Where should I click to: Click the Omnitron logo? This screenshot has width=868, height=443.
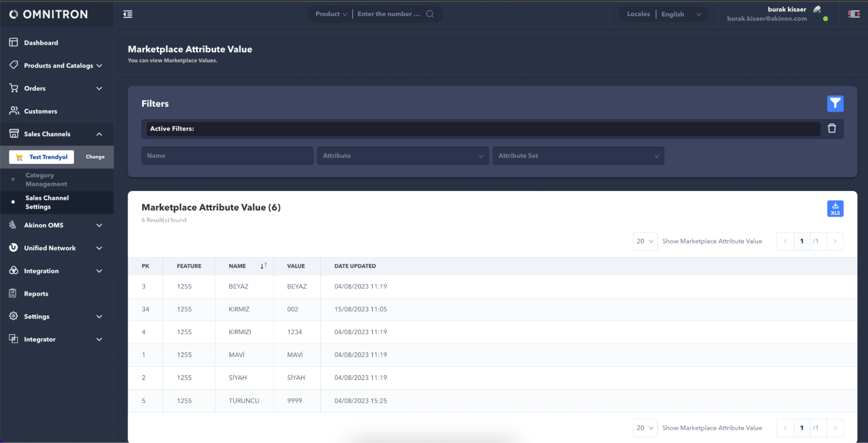tap(49, 14)
